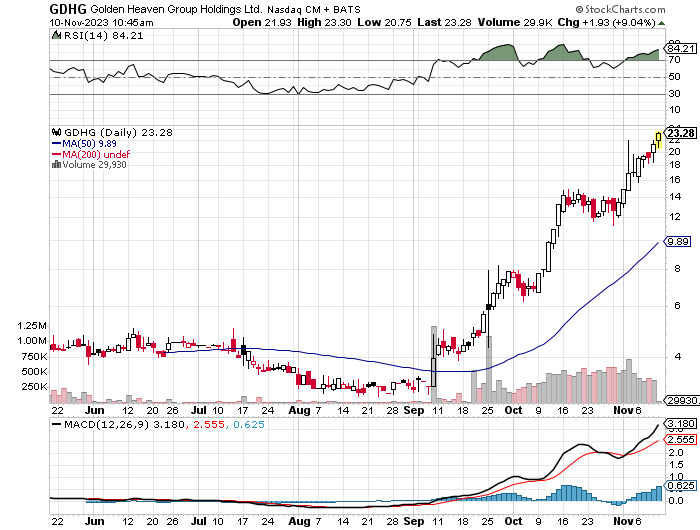Click the 0.625 histogram tag
The width and height of the screenshot is (700, 530).
[x=680, y=485]
